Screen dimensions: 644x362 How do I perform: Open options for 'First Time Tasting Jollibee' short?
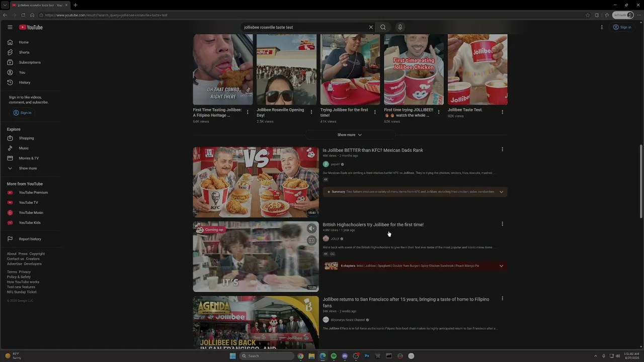click(x=248, y=112)
